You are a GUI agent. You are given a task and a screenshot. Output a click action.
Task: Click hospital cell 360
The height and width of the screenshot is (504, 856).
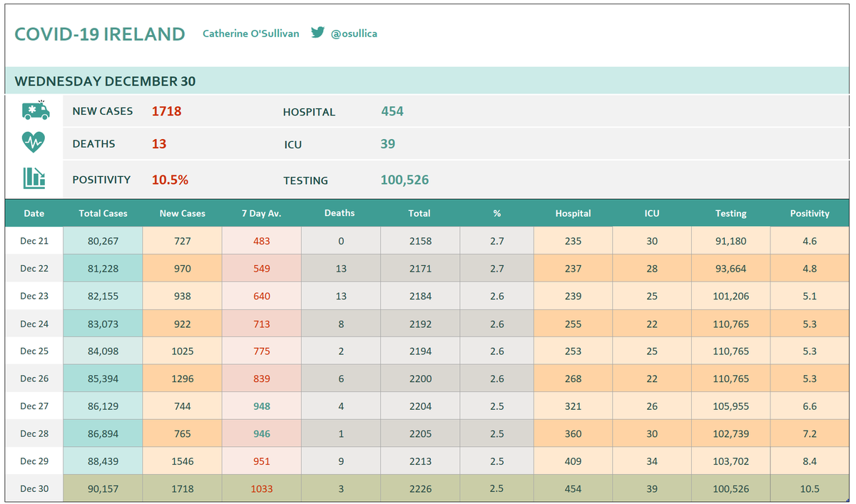[x=573, y=433]
